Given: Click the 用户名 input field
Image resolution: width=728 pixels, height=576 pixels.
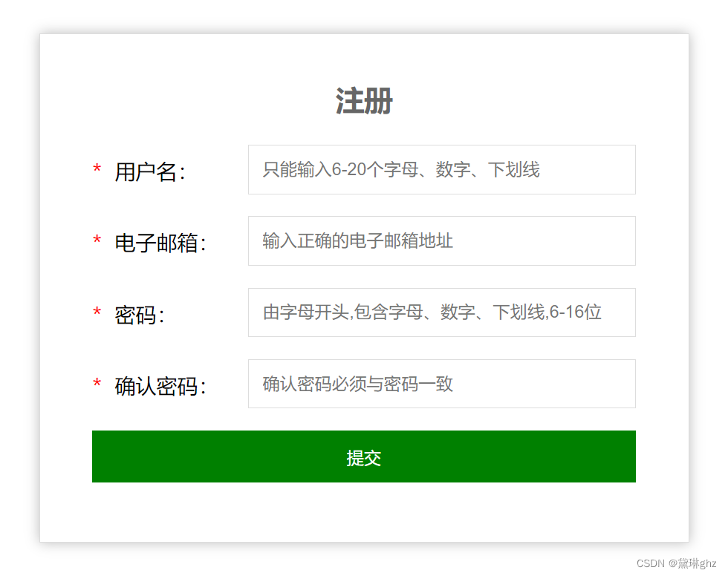Looking at the screenshot, I should [441, 170].
